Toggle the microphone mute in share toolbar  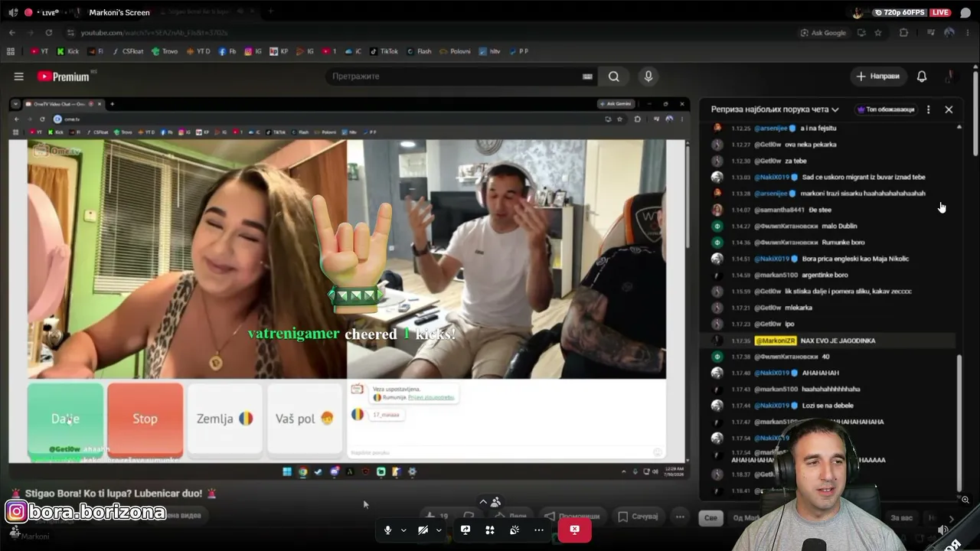coord(388,530)
